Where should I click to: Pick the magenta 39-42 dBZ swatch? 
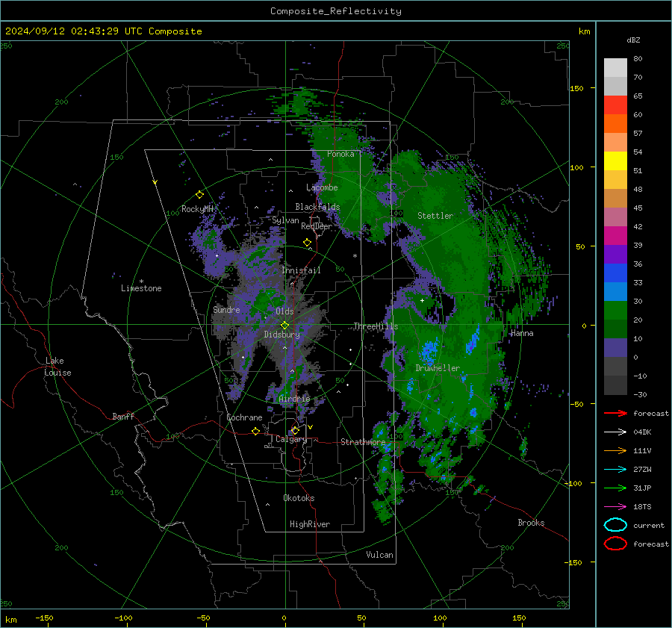click(615, 235)
